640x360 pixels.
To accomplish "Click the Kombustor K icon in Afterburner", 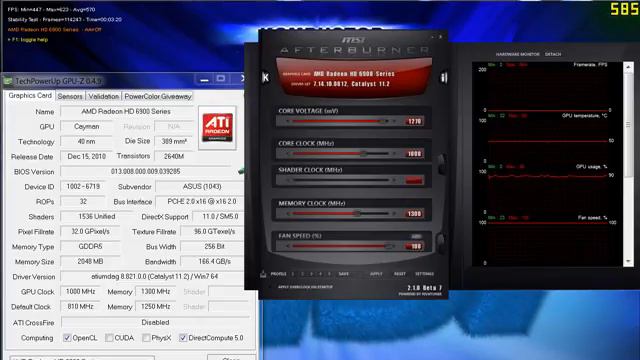I will coord(266,77).
